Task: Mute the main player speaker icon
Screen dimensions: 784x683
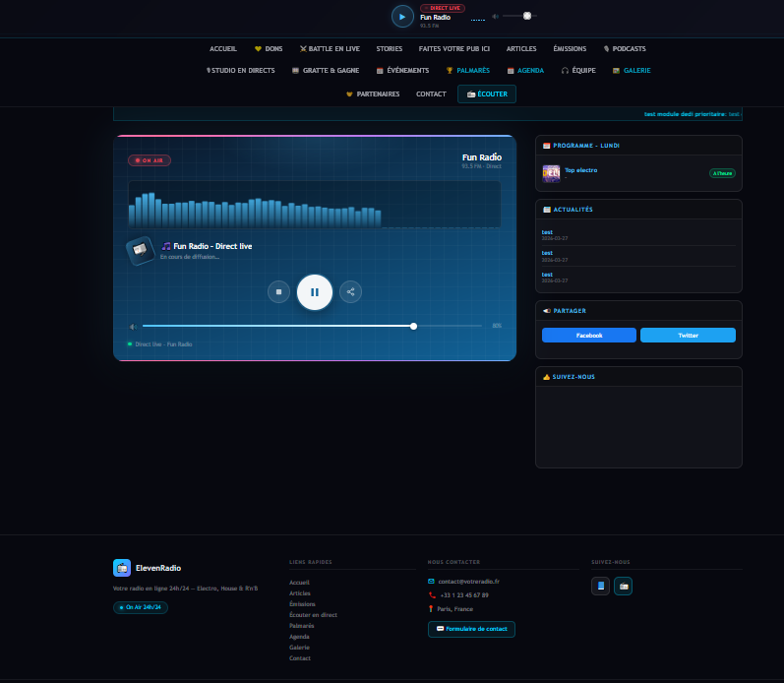Action: pos(133,327)
